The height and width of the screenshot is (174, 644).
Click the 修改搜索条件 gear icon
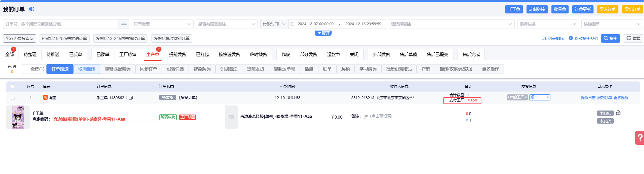571,38
